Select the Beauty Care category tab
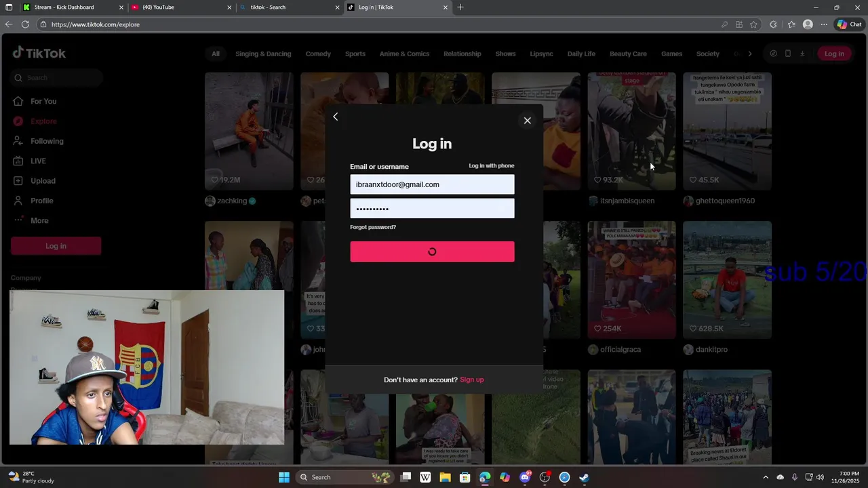Screen dimensions: 868x488 628,54
